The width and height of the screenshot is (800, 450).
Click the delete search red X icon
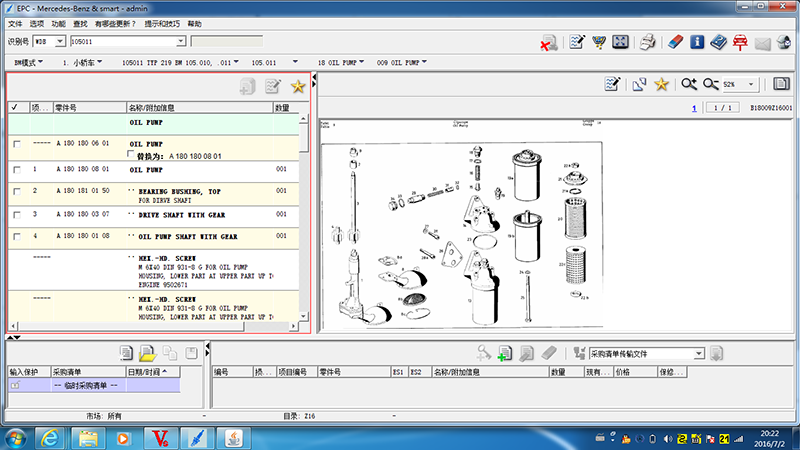(549, 42)
